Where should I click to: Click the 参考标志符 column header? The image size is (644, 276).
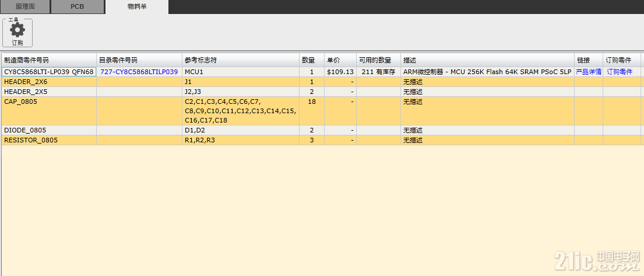coord(241,60)
